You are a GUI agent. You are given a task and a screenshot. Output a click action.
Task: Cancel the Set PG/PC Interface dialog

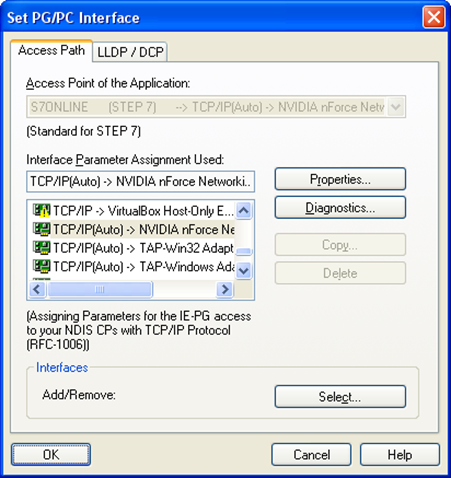pos(311,455)
